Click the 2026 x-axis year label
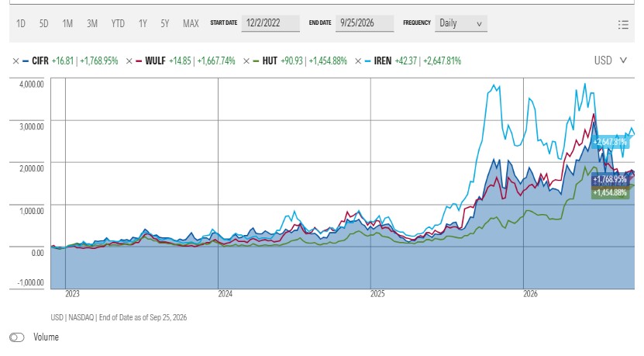The image size is (644, 356). (x=530, y=294)
